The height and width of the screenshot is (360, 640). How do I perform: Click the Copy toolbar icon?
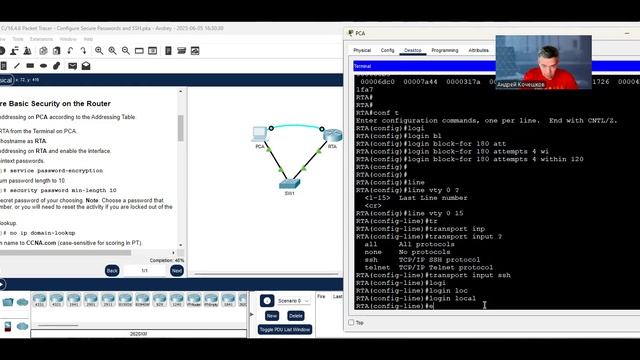click(43, 51)
